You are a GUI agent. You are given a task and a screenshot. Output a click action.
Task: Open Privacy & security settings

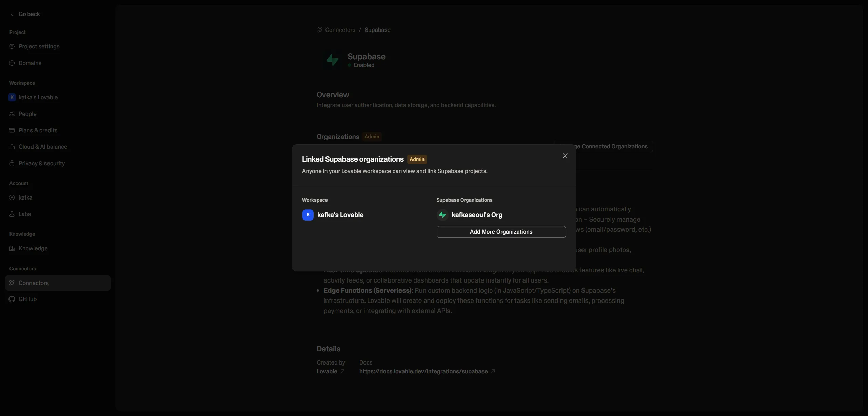[41, 163]
